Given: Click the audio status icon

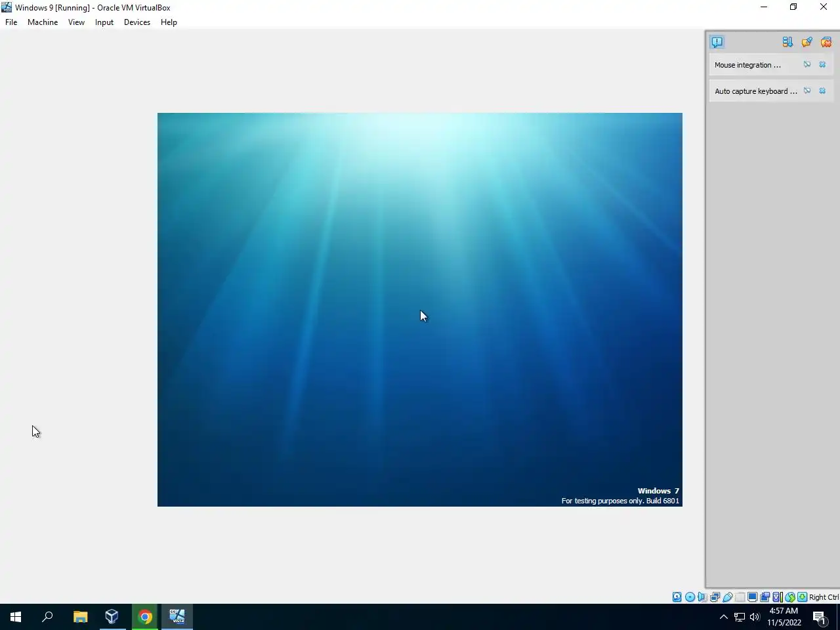Looking at the screenshot, I should [x=702, y=597].
